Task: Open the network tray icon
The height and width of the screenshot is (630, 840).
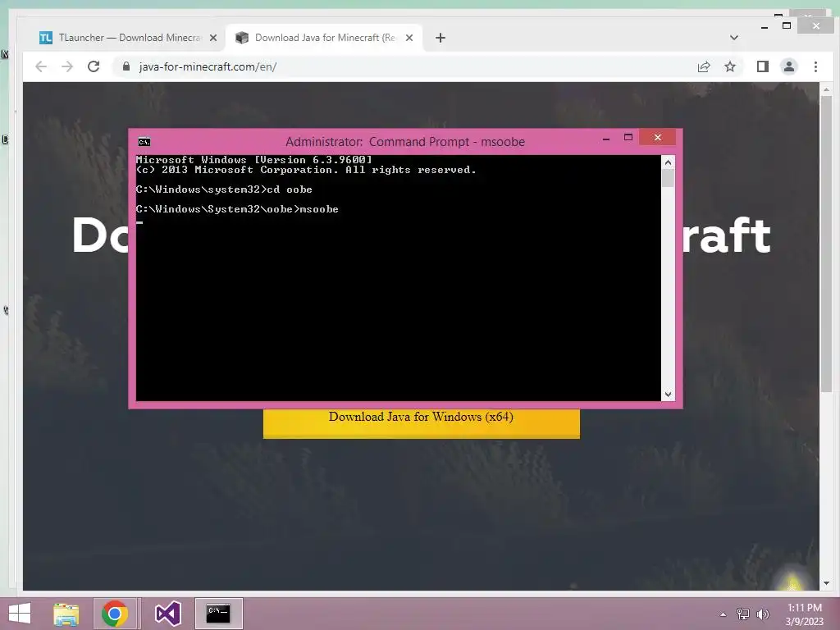Action: pos(743,614)
